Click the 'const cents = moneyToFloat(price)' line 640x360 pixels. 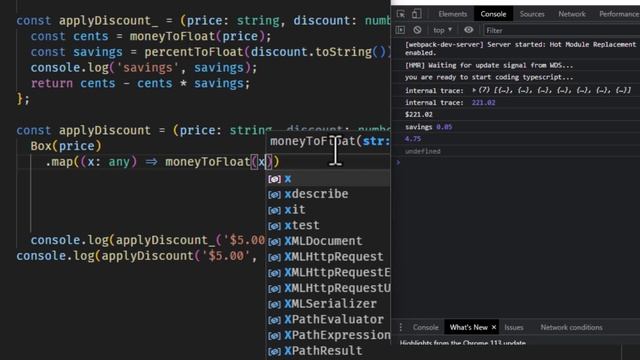[x=151, y=36]
